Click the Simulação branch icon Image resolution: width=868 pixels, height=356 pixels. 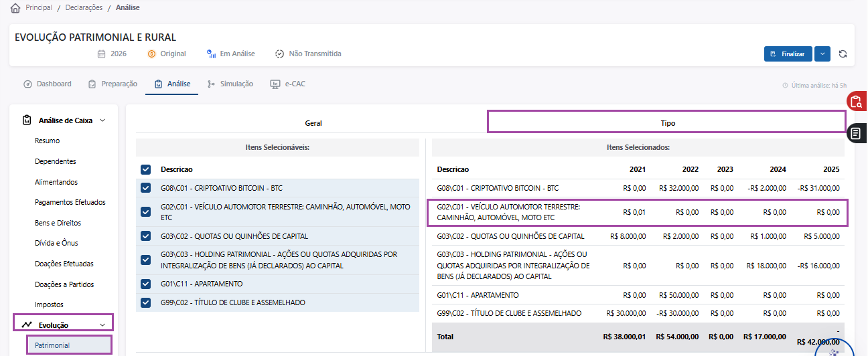point(212,84)
